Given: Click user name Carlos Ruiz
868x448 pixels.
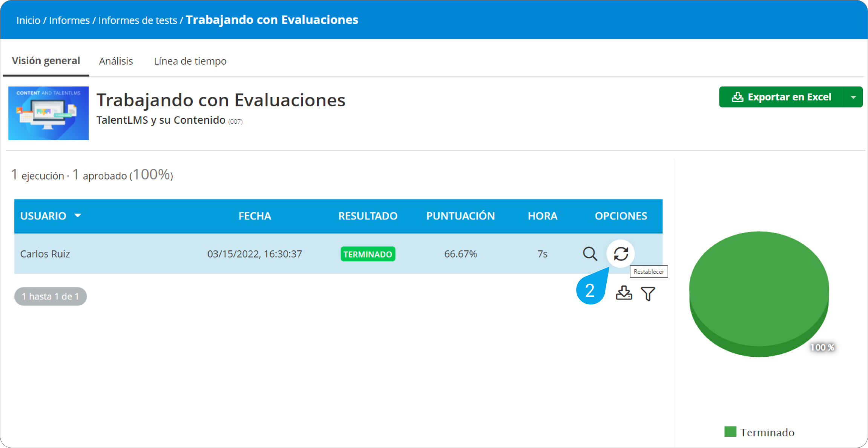Looking at the screenshot, I should coord(45,254).
